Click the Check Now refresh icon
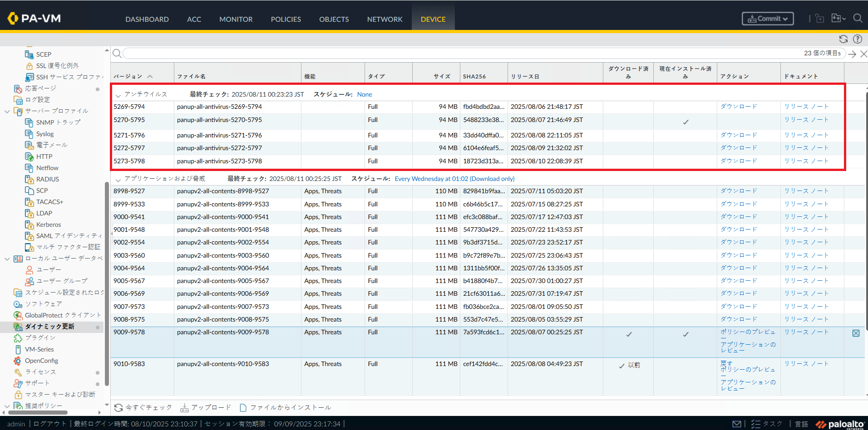Image resolution: width=868 pixels, height=430 pixels. tap(118, 408)
